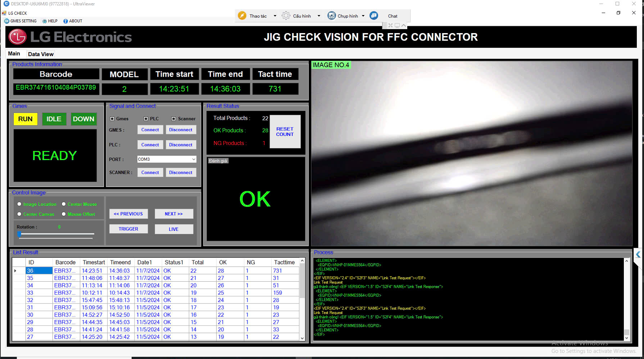
Task: Click the grid icon below the UltraViewer toolbar
Action: pyautogui.click(x=385, y=26)
